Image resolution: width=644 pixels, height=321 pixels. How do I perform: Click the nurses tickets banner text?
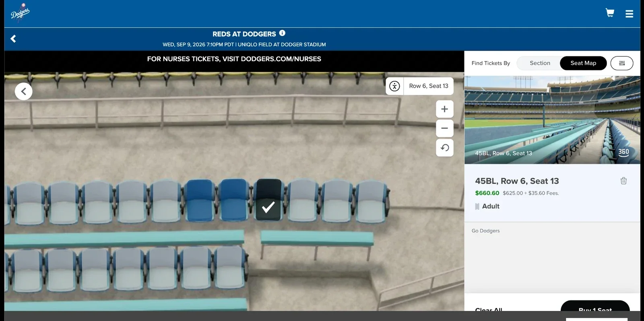tap(234, 59)
